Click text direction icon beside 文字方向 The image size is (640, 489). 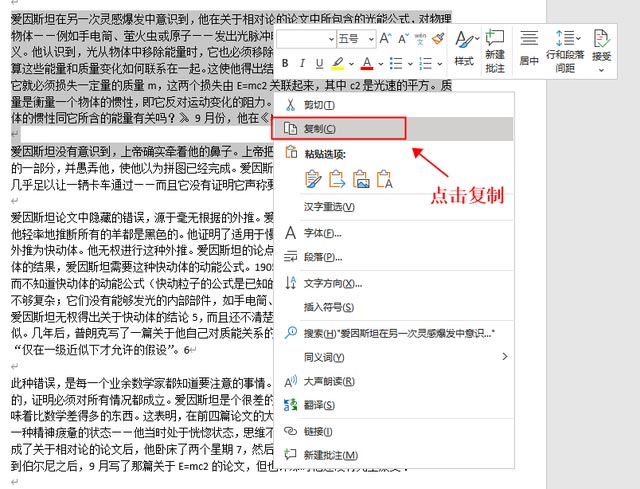(x=290, y=282)
